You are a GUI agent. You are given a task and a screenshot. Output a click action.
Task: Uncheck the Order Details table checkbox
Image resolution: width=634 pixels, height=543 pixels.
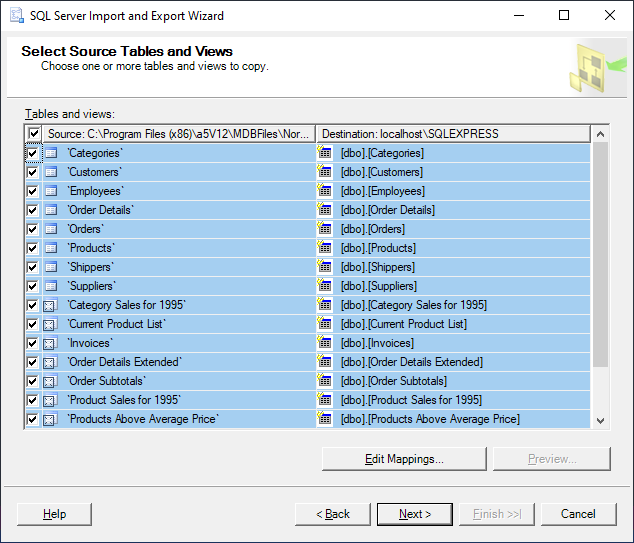tap(32, 210)
